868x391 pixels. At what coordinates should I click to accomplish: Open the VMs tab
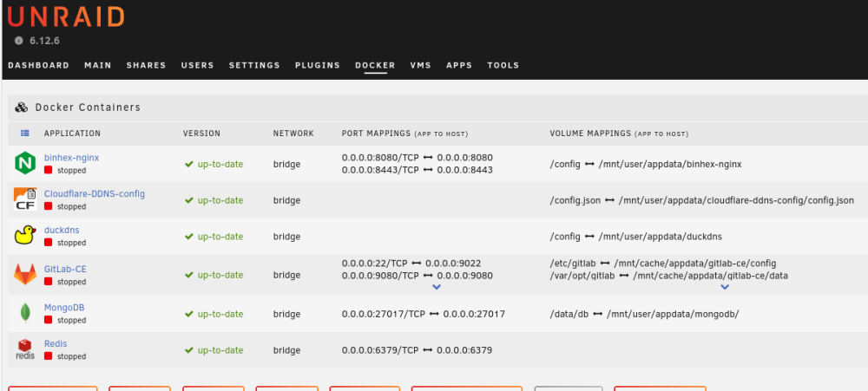pos(421,65)
